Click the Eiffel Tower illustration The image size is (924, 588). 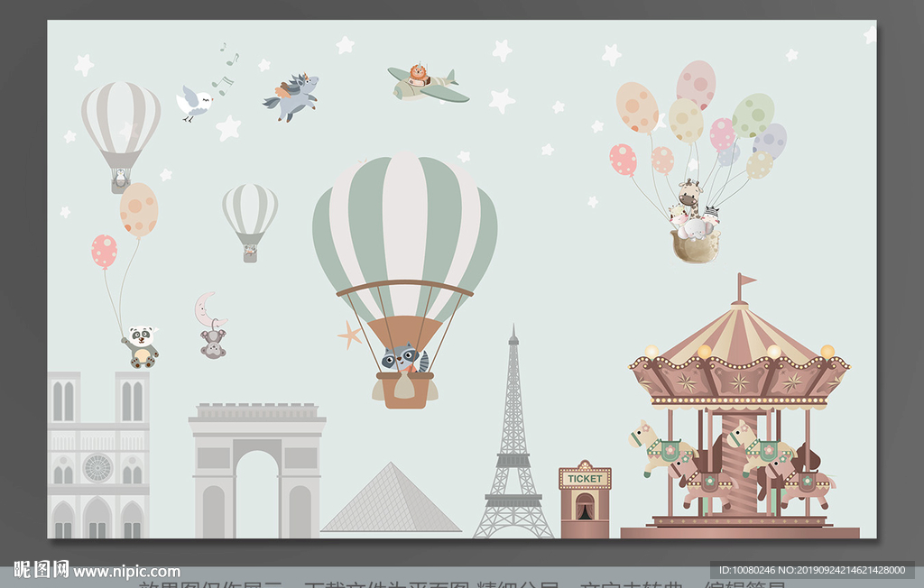click(513, 432)
